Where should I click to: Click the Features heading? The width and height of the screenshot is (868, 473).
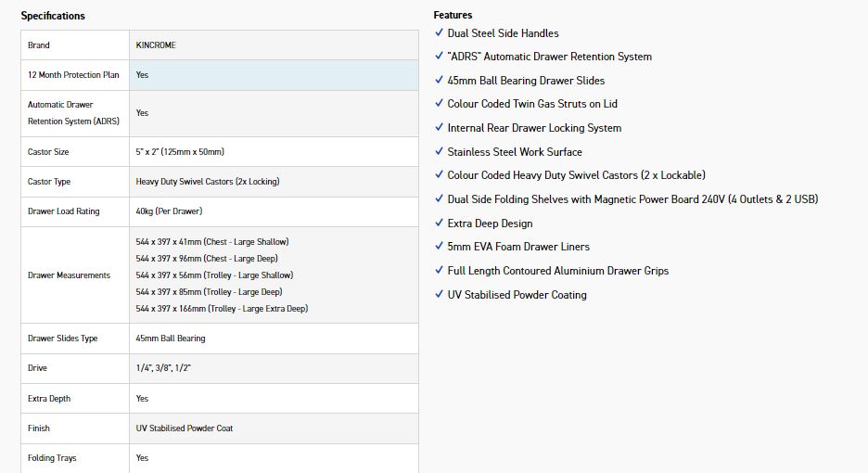tap(453, 15)
